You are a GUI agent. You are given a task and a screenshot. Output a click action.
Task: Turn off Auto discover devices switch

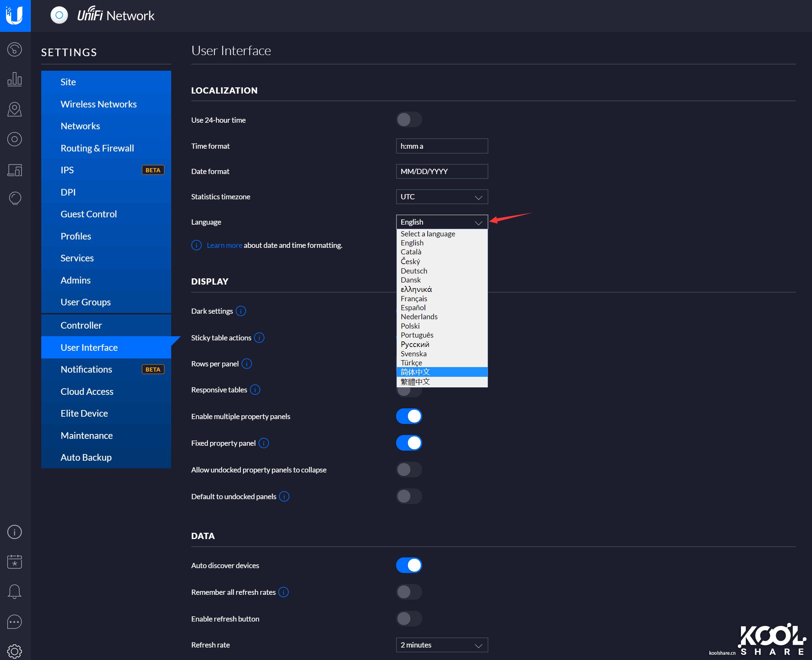[409, 565]
